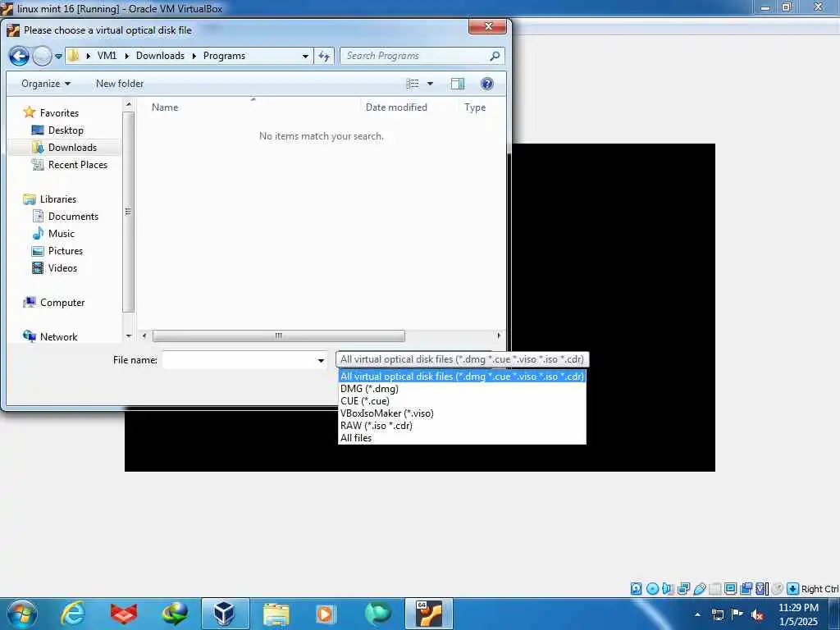Click Programs in the address path
This screenshot has width=840, height=630.
(x=224, y=56)
